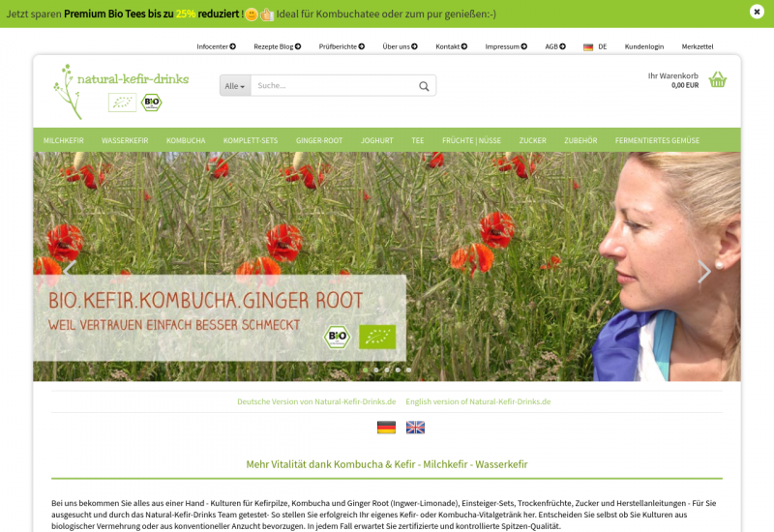Image resolution: width=774 pixels, height=532 pixels.
Task: Click the English version link
Action: coord(478,401)
